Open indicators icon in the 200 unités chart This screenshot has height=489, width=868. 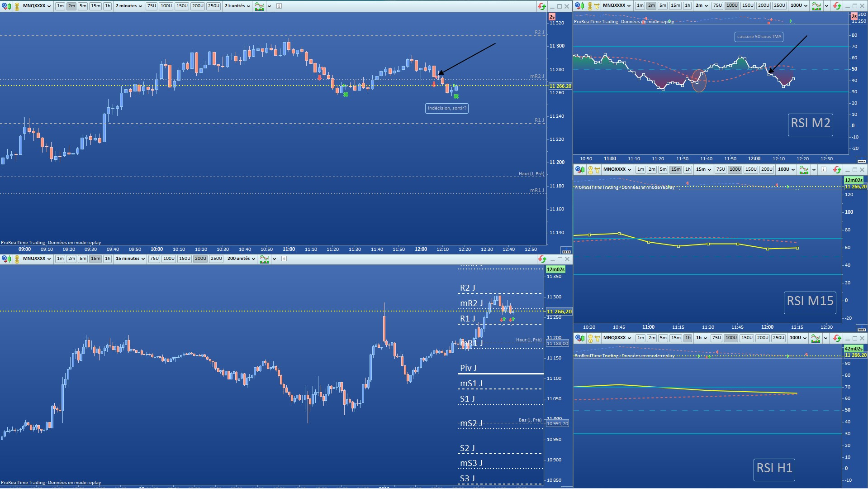click(x=265, y=259)
